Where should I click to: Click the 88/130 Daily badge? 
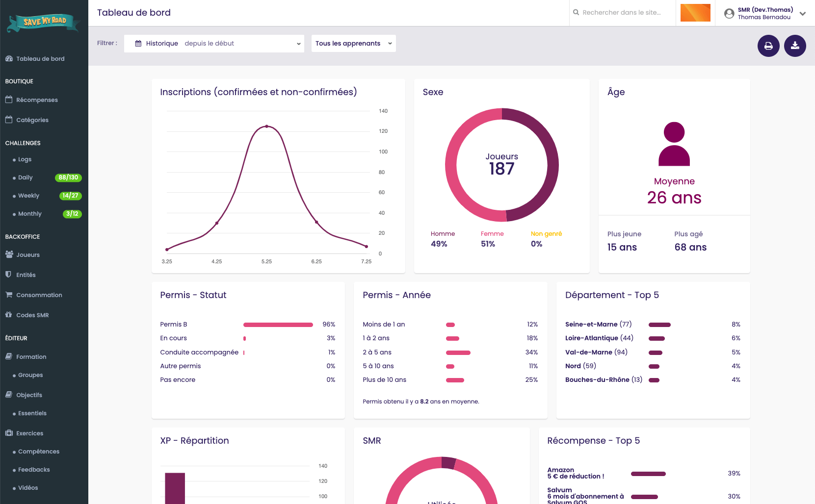coord(68,177)
